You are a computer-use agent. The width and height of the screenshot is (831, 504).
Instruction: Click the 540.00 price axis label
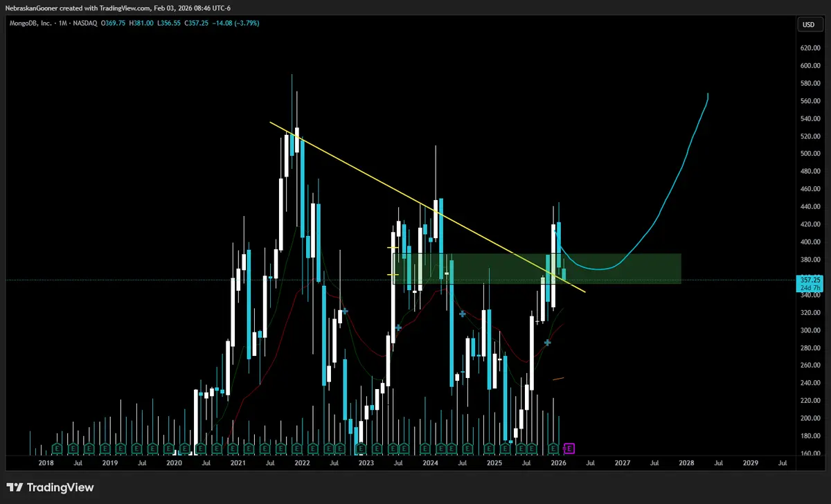pos(810,118)
